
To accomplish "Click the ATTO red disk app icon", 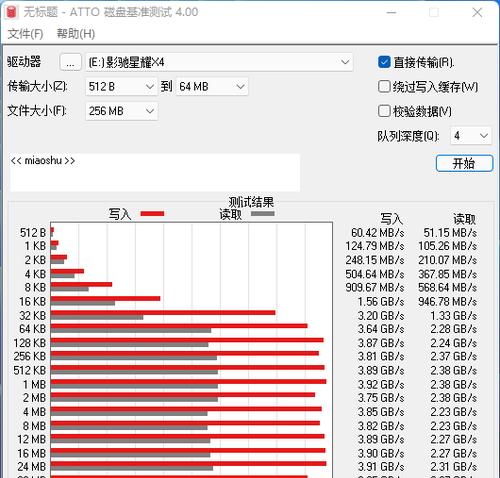I will (11, 12).
